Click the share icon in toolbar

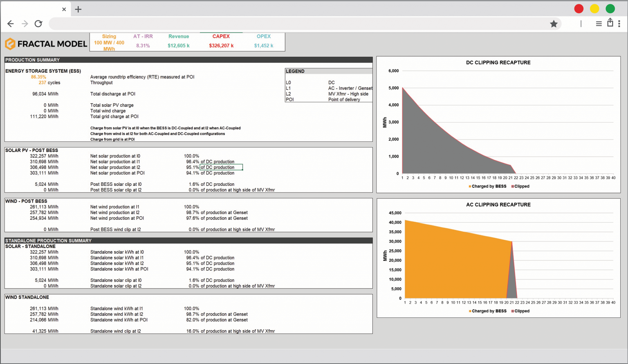[x=610, y=23]
